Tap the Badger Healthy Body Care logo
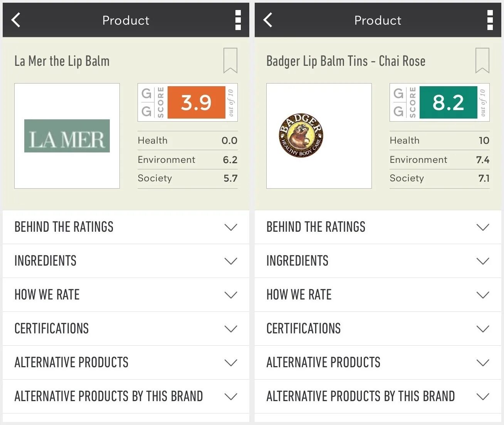504x425 pixels. coord(301,135)
